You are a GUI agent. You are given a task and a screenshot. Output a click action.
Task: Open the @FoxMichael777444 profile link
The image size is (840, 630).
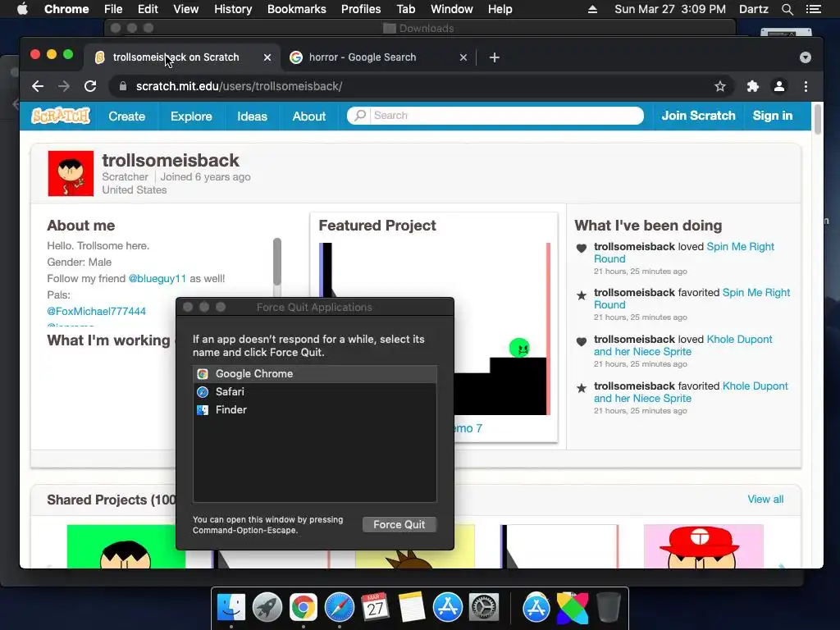97,311
